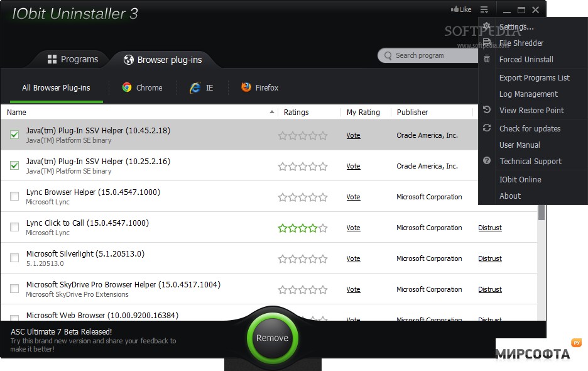Screen dimensions: 588x371
Task: Click the Like thumbs-up icon
Action: (x=454, y=9)
